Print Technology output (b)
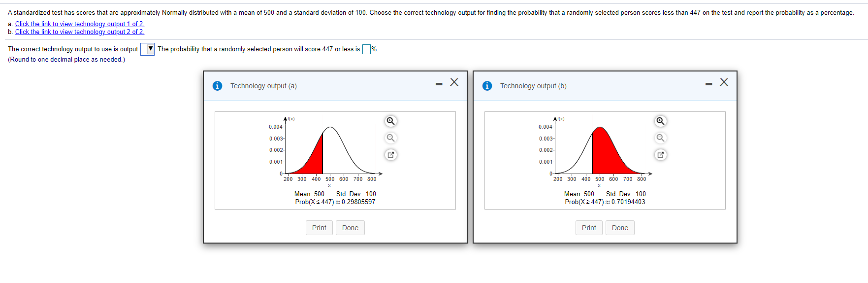The width and height of the screenshot is (868, 283). tap(589, 228)
